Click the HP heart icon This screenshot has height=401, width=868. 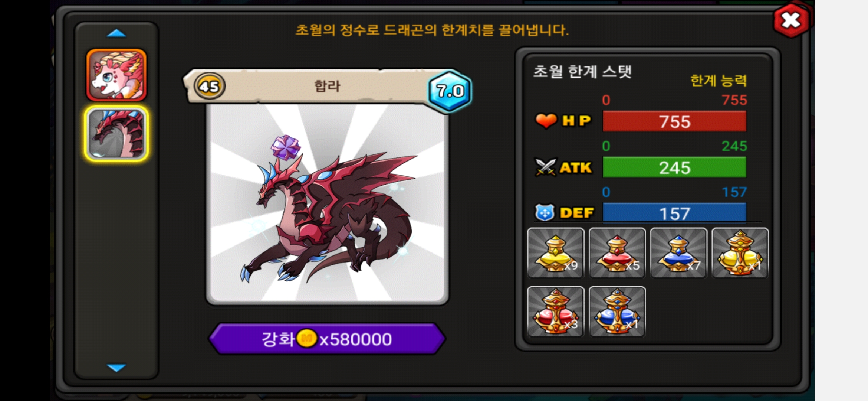546,121
